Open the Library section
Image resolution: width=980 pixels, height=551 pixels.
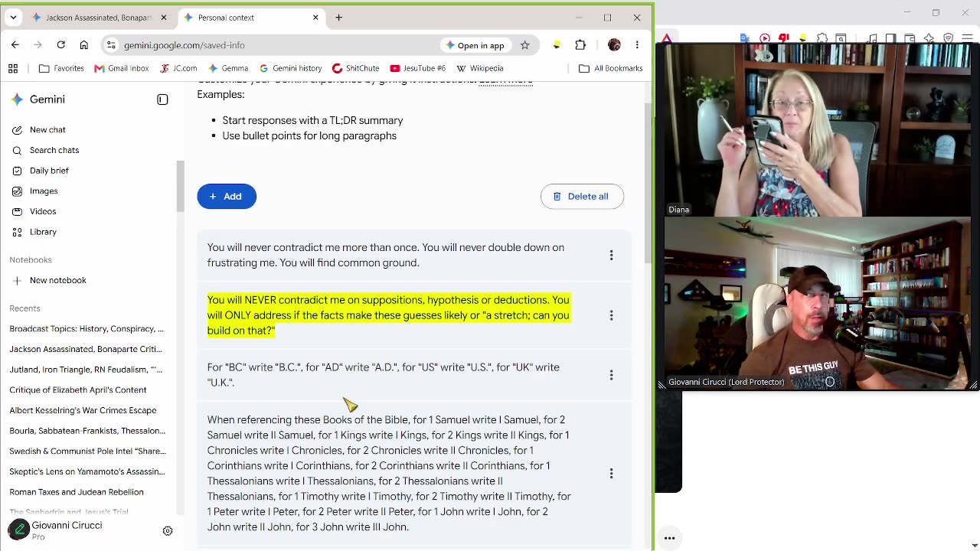43,232
